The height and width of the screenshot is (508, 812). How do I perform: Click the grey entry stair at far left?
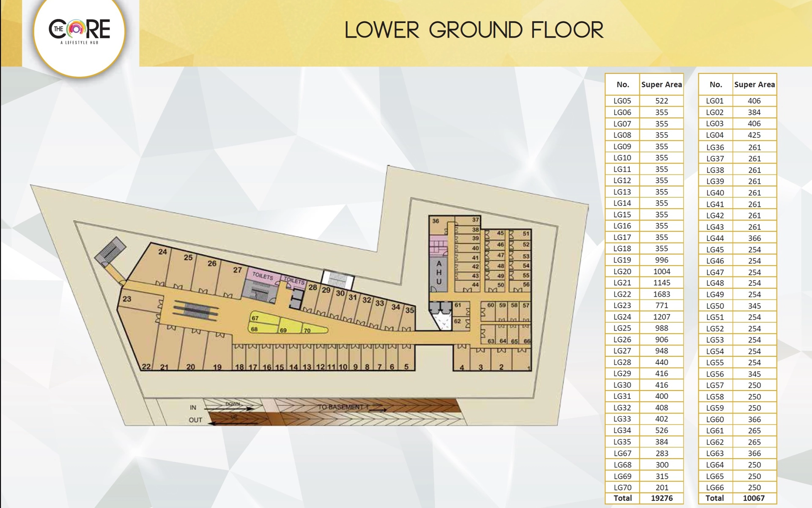click(110, 251)
